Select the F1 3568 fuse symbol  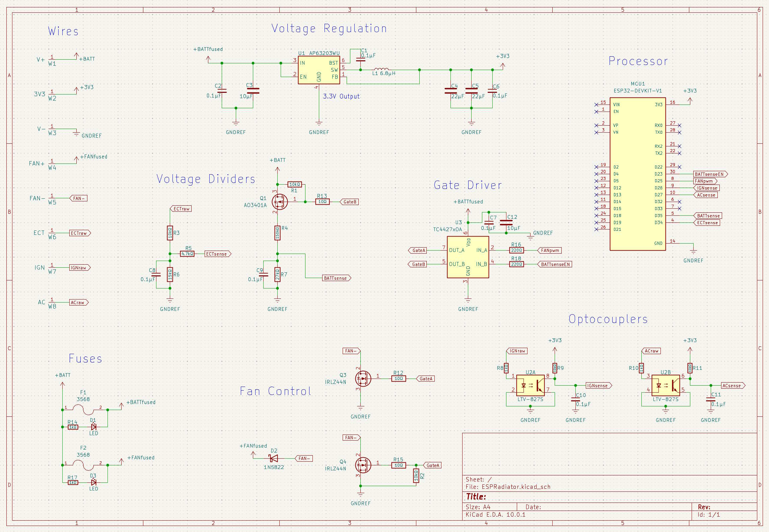(83, 409)
